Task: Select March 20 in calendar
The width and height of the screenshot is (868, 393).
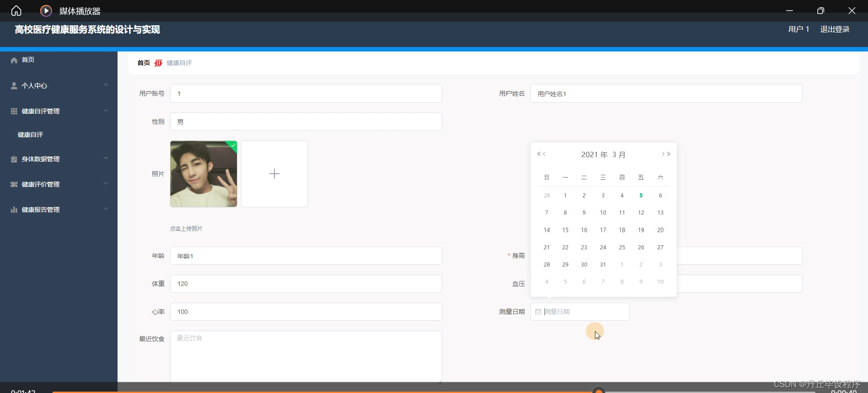Action: coord(660,230)
